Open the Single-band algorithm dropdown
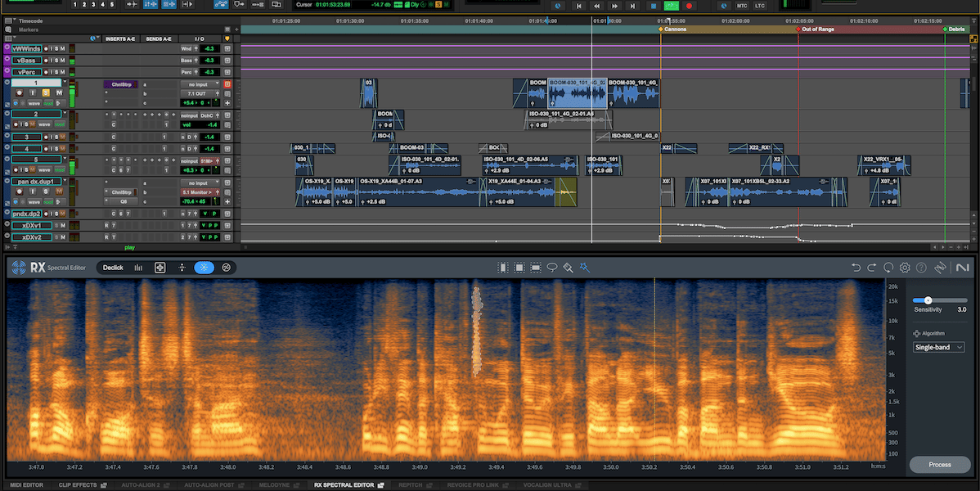 937,347
